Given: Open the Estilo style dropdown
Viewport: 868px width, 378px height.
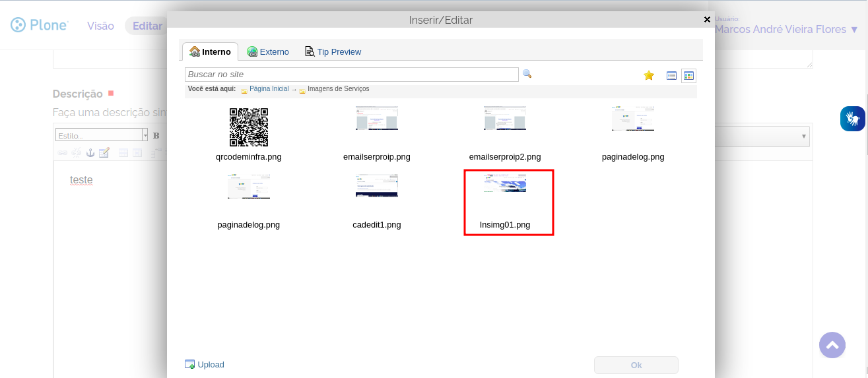Looking at the screenshot, I should pos(102,135).
